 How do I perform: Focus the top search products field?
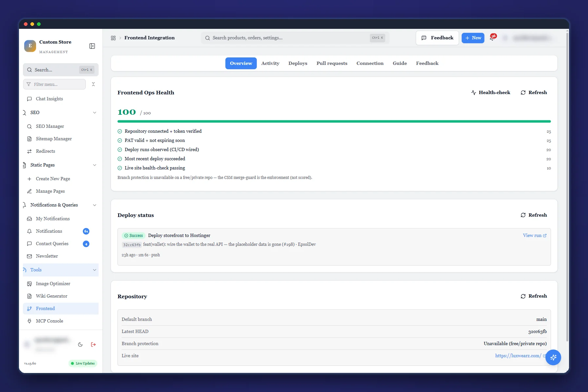[295, 38]
